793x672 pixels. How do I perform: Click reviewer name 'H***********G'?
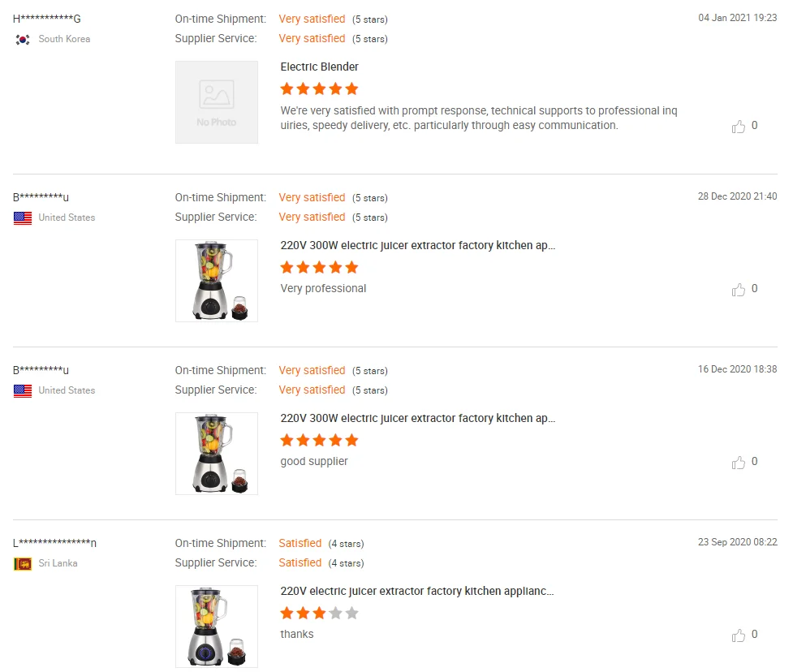click(47, 19)
